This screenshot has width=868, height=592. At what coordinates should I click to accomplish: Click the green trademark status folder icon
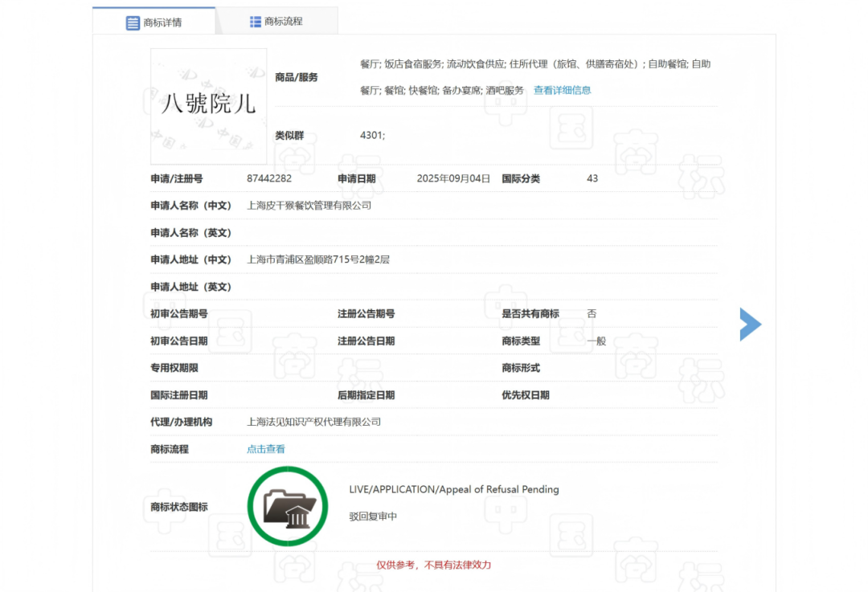[x=288, y=507]
